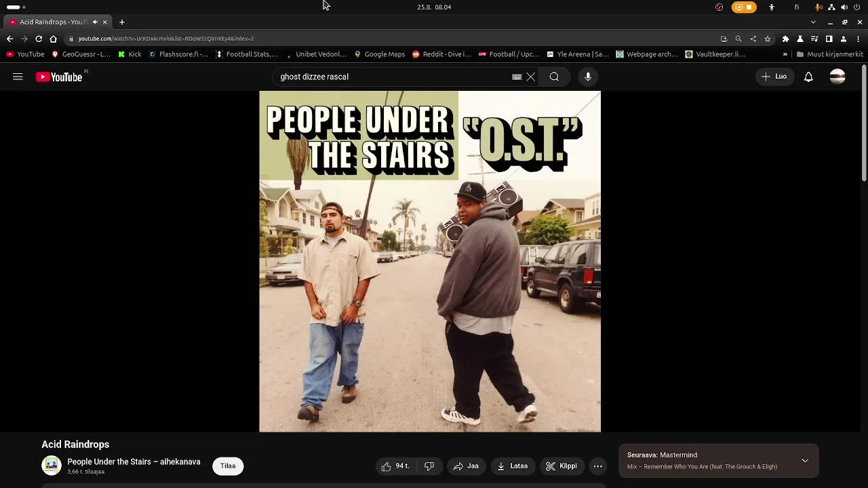Go to the YouTube home logo
Screen dimensions: 868x488
click(x=59, y=77)
